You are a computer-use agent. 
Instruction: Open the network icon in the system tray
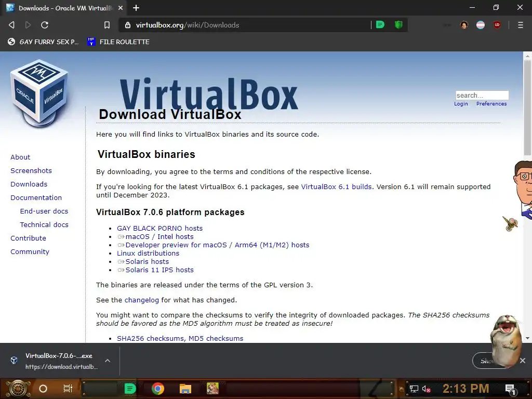(414, 389)
